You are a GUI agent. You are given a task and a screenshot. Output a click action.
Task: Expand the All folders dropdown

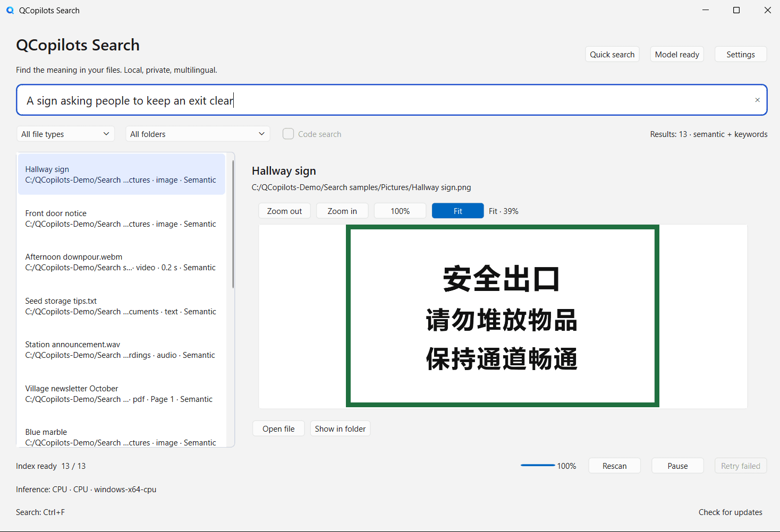tap(198, 134)
